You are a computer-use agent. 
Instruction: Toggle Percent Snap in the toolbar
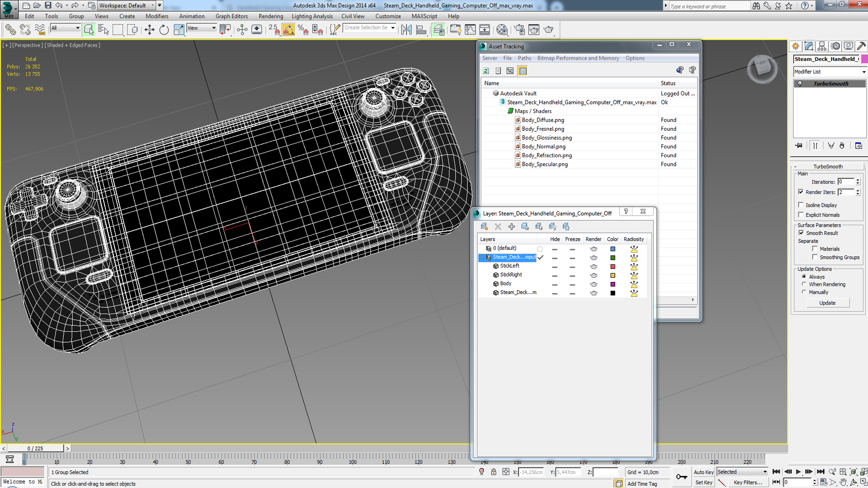[x=303, y=30]
